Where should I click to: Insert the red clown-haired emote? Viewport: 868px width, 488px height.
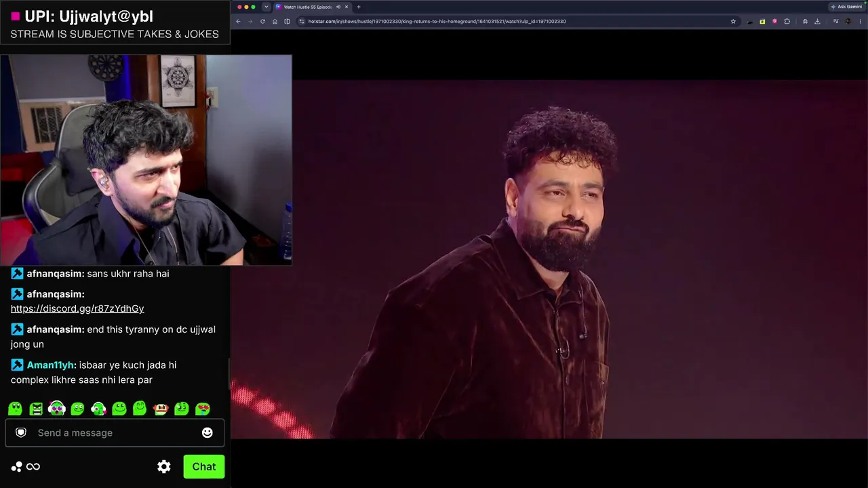[161, 409]
